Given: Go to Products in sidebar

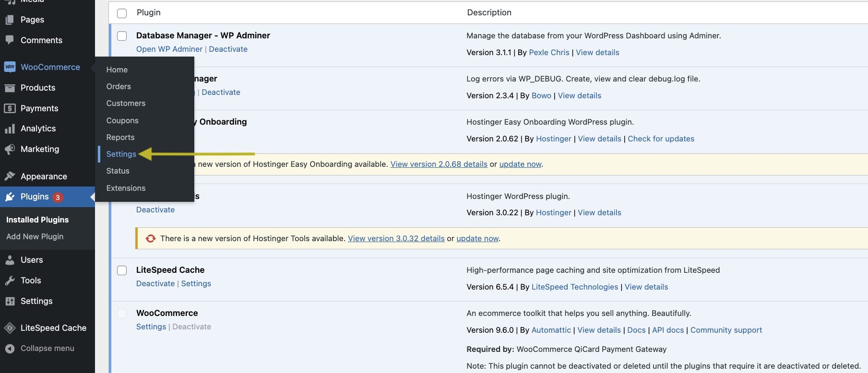Looking at the screenshot, I should click(38, 88).
